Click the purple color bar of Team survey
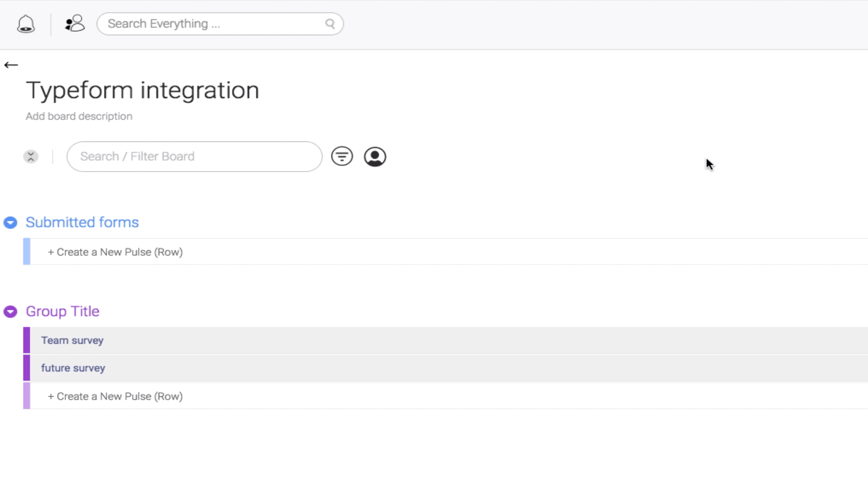Image resolution: width=868 pixels, height=488 pixels. point(27,340)
